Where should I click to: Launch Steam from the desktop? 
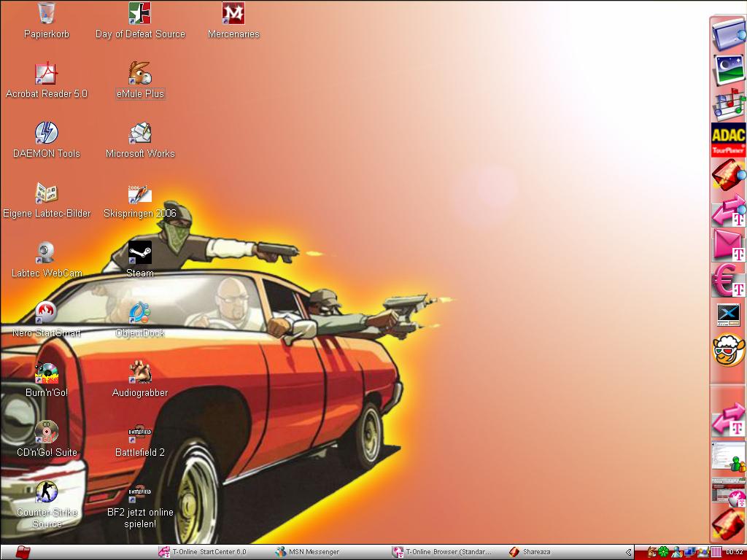(139, 260)
